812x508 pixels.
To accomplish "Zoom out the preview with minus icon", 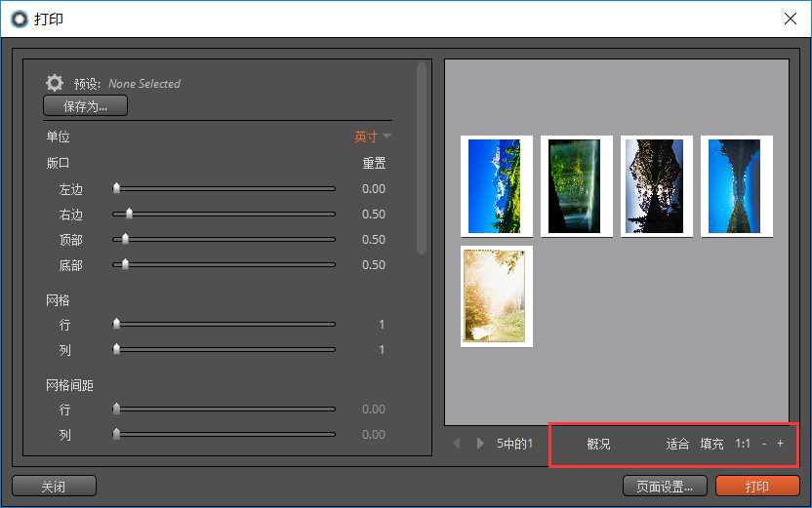I will click(x=764, y=444).
